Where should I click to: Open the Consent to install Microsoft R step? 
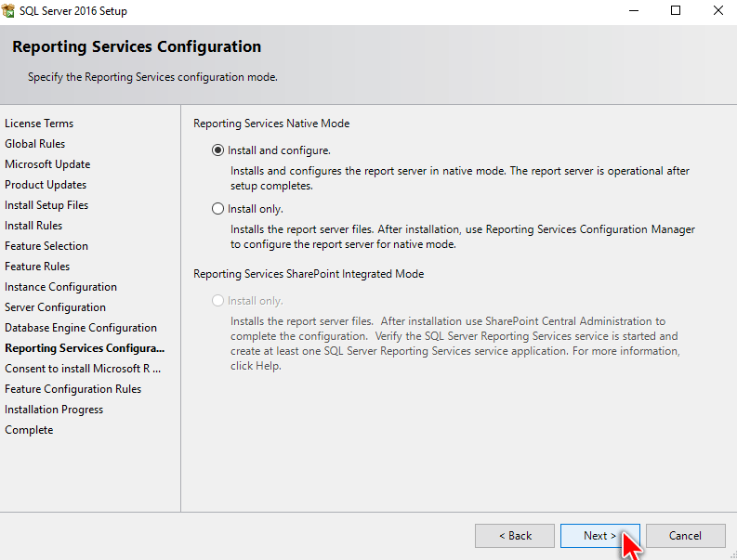[x=83, y=369]
